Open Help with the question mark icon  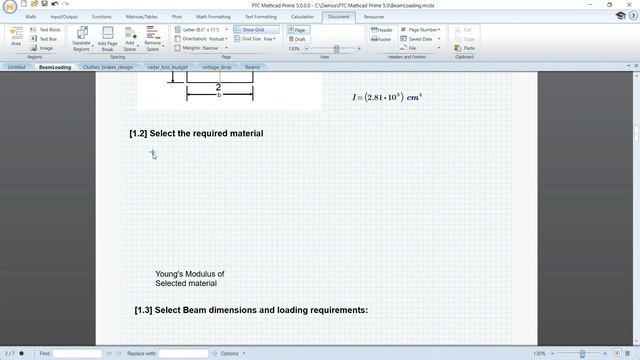pos(633,16)
